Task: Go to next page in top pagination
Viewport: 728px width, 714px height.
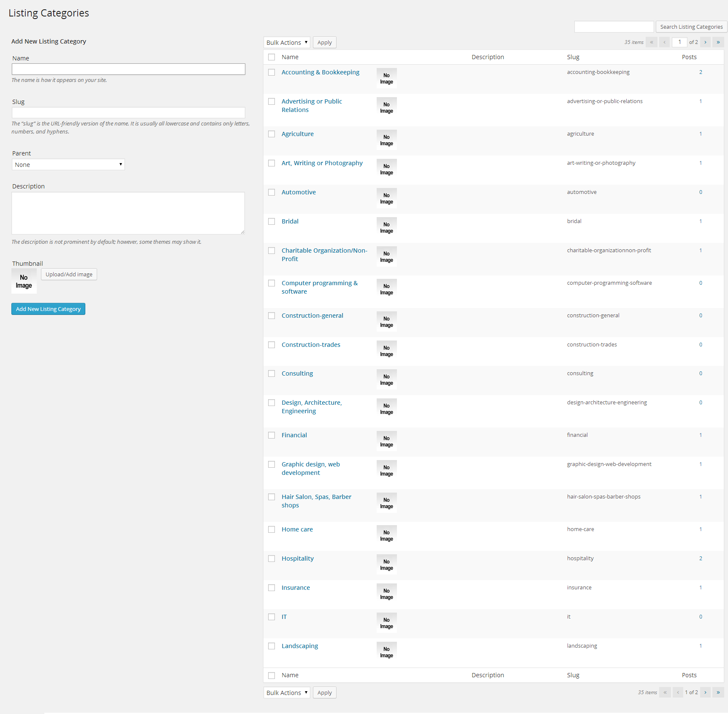Action: pyautogui.click(x=705, y=42)
